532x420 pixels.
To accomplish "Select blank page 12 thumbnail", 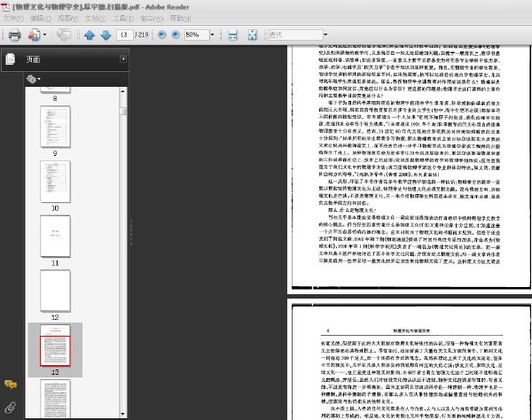I will point(55,291).
